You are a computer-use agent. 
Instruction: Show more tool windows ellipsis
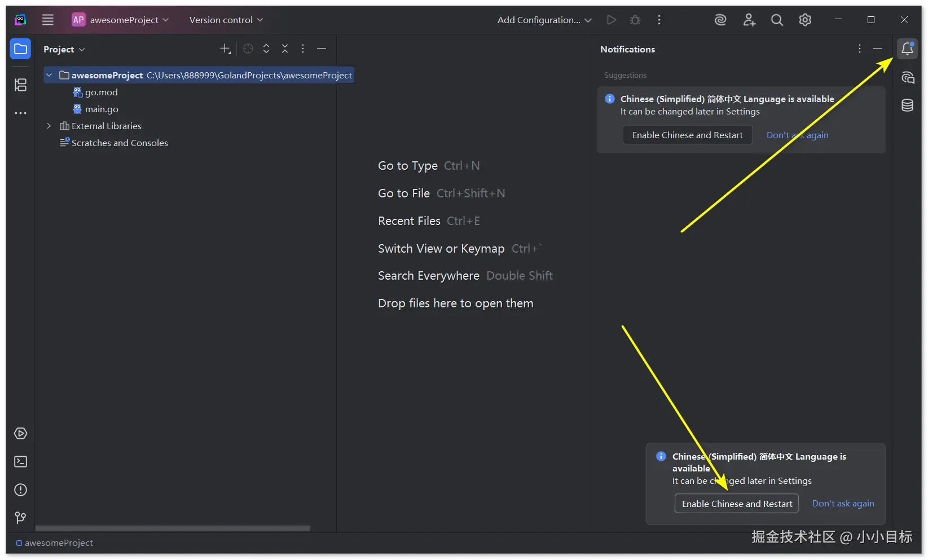pos(20,113)
